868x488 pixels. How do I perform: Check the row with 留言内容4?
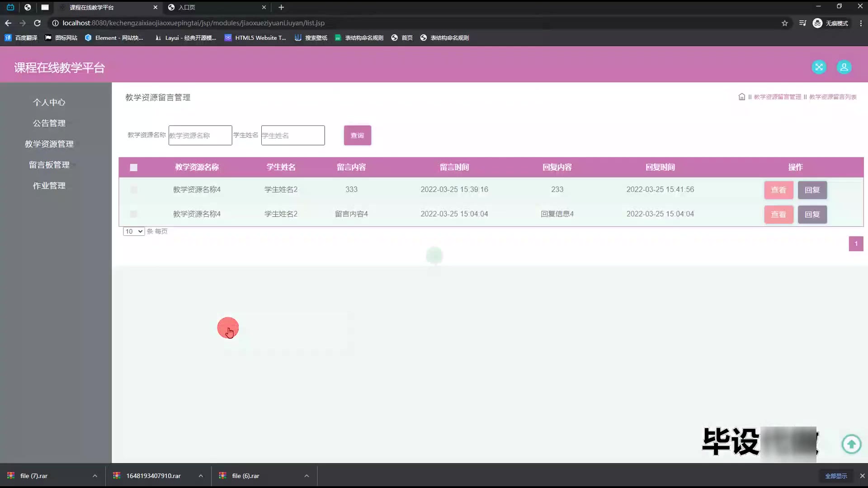133,214
